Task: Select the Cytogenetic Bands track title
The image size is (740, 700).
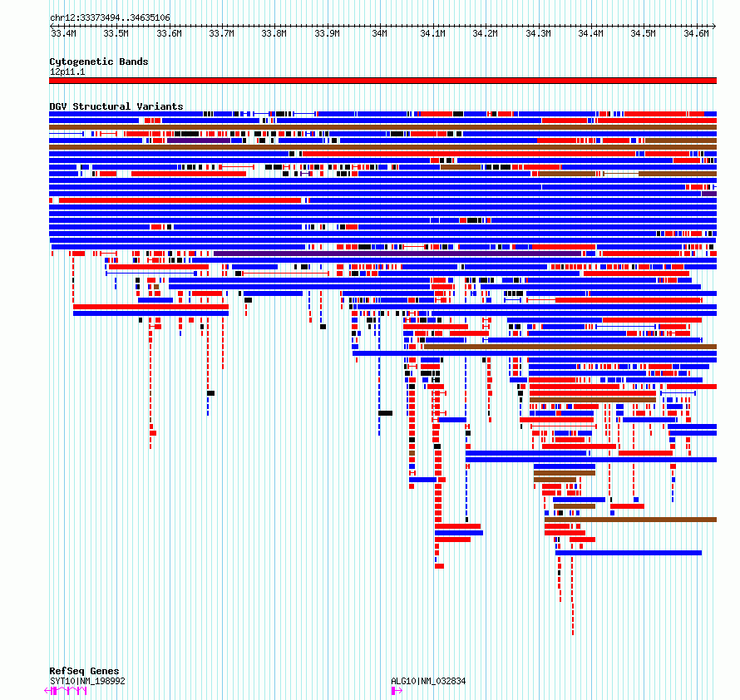Action: (99, 62)
